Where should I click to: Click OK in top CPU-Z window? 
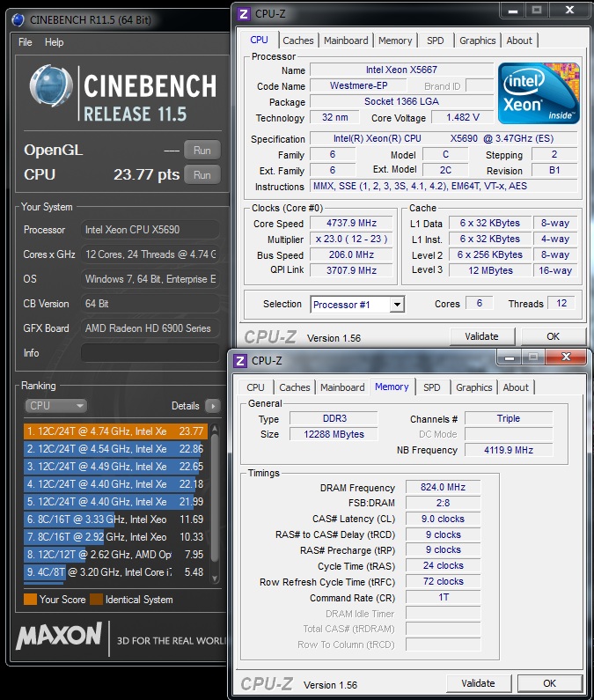click(x=553, y=336)
